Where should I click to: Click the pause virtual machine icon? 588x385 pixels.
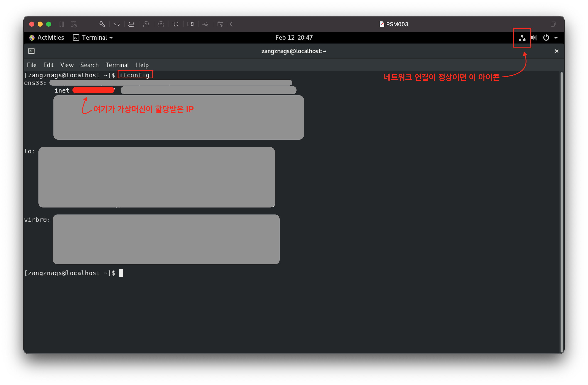[61, 24]
